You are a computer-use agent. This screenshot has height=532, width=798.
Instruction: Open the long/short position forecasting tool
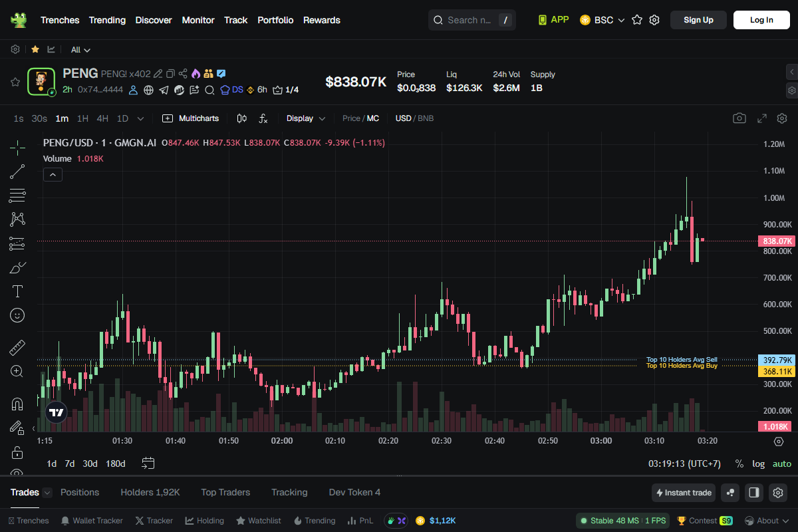point(17,243)
